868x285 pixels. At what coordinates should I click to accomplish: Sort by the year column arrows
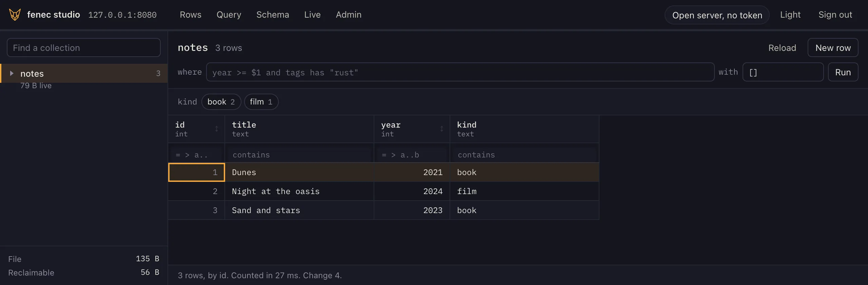click(x=441, y=129)
